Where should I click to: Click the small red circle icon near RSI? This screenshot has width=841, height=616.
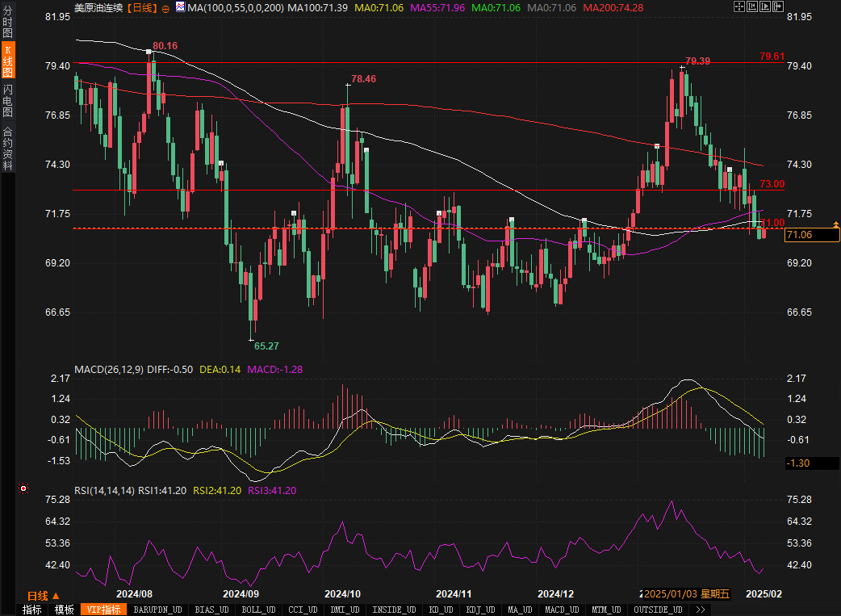23,488
